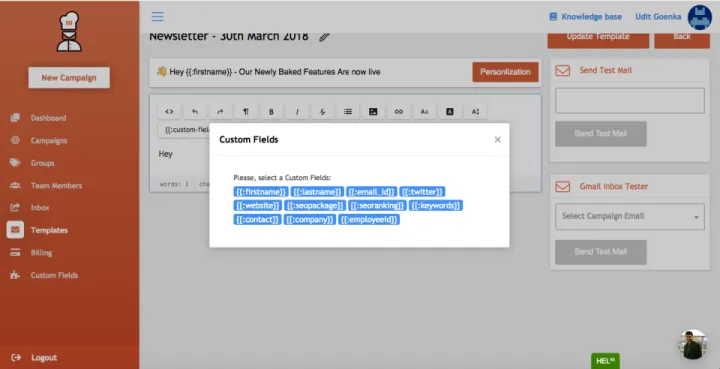
Task: Click the Campaigns target icon
Action: tap(15, 140)
